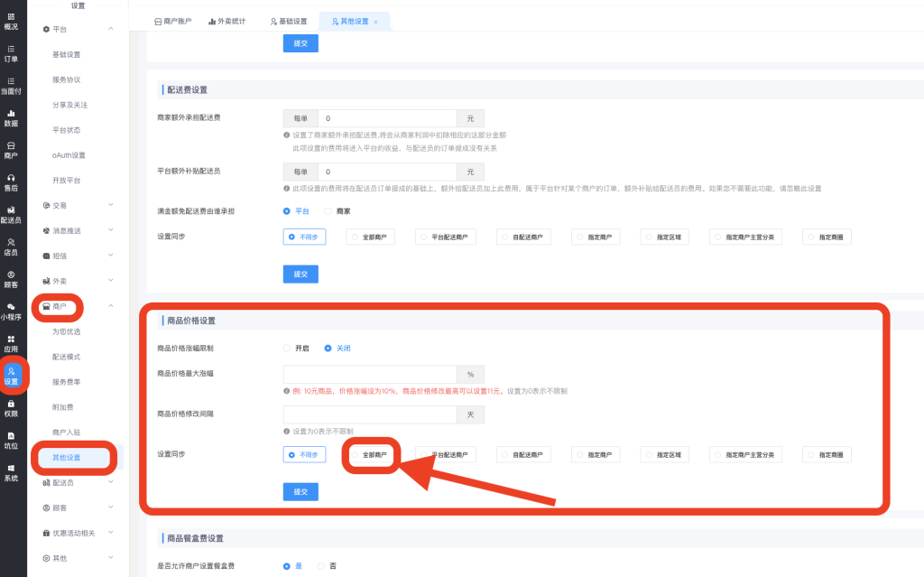Open the 概况 overview icon in sidebar
Screen dimensions: 924x577
11,21
